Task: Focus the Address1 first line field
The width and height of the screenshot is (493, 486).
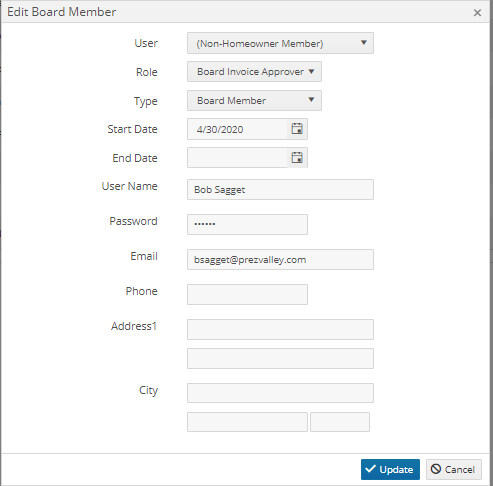Action: (280, 329)
